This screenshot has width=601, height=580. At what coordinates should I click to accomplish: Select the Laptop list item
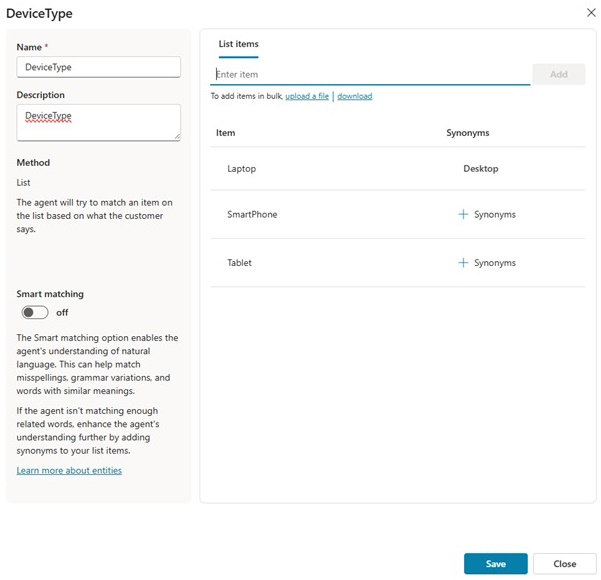[242, 169]
